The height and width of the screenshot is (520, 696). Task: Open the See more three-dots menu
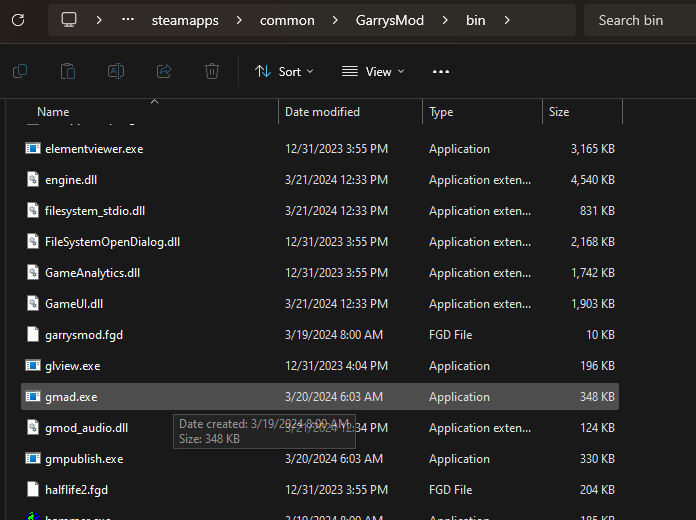[441, 71]
